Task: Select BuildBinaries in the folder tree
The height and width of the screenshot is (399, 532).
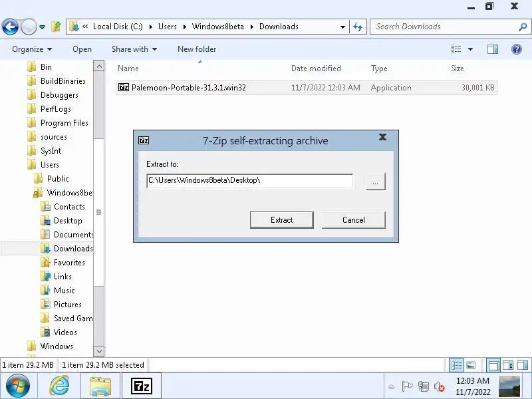Action: click(x=63, y=80)
